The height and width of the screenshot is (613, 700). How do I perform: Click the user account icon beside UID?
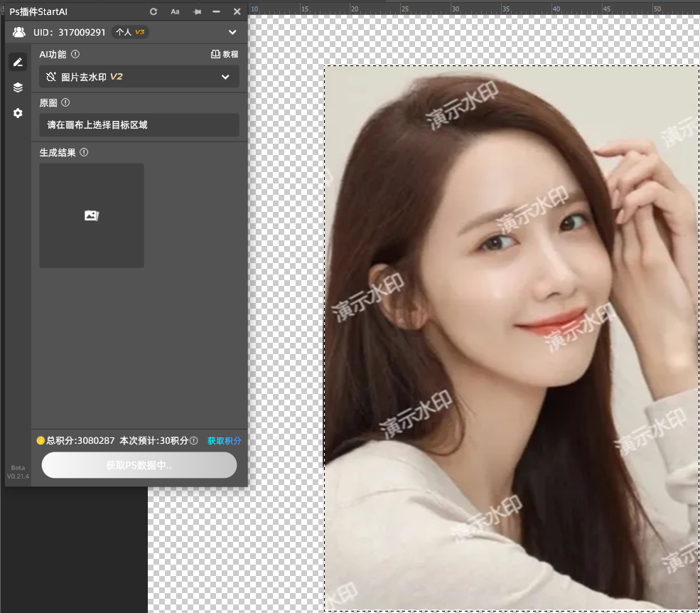(19, 32)
